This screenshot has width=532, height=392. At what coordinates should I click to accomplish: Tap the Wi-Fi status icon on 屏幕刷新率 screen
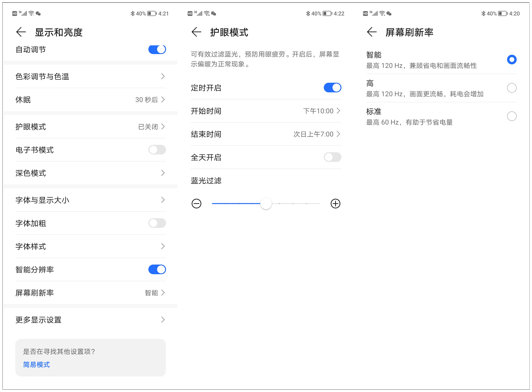382,14
